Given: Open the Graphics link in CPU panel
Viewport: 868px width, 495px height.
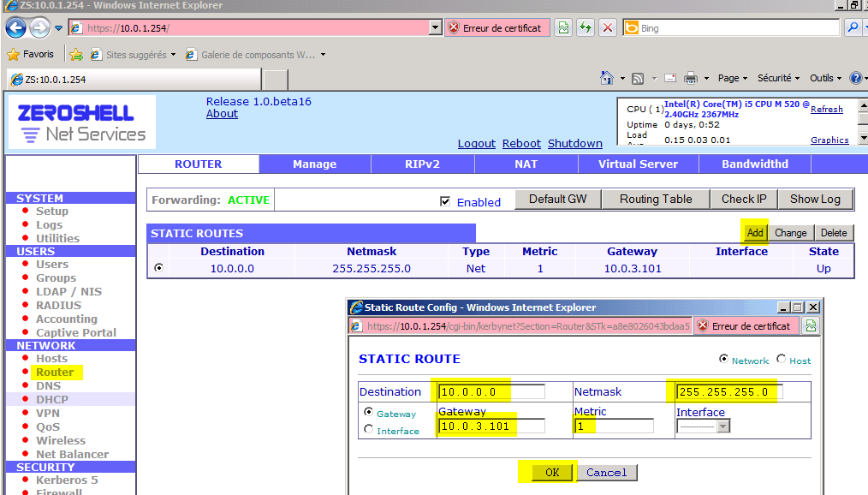Looking at the screenshot, I should point(829,140).
